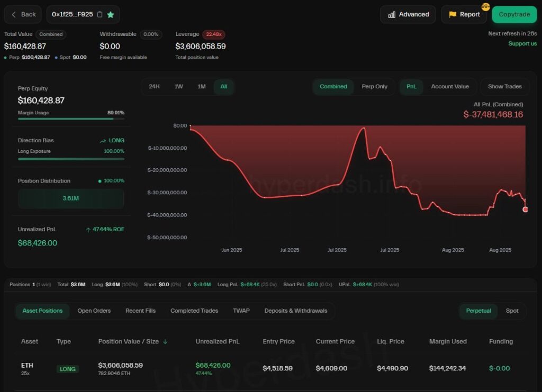Open the Support us link
This screenshot has height=392, width=542.
(x=522, y=43)
